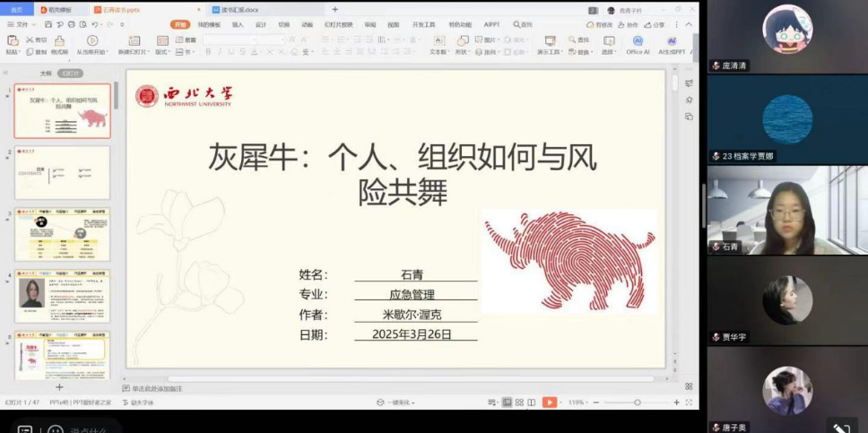Image resolution: width=868 pixels, height=433 pixels.
Task: Insert a text box using the 文本框 icon
Action: (x=438, y=41)
